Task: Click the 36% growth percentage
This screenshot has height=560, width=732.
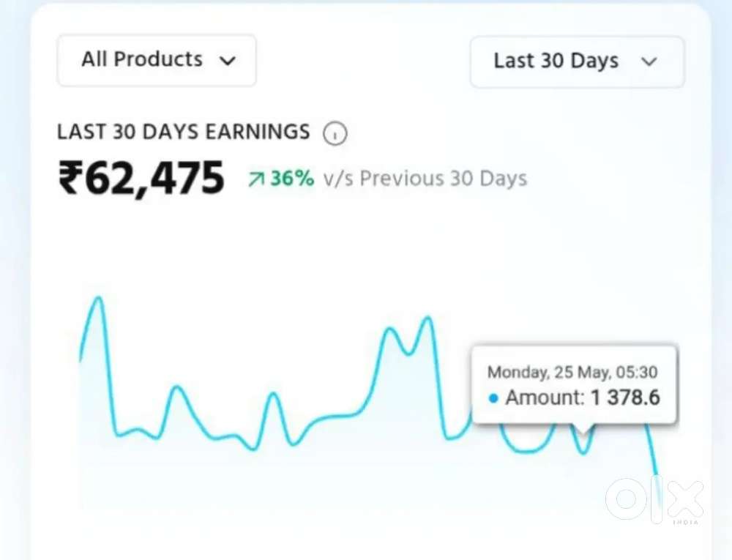Action: tap(292, 179)
